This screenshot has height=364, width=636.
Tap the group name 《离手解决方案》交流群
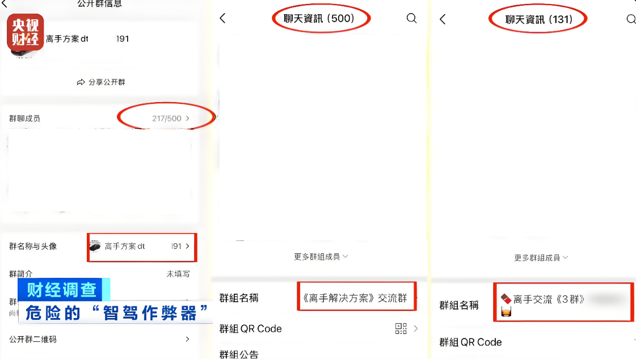pyautogui.click(x=355, y=298)
